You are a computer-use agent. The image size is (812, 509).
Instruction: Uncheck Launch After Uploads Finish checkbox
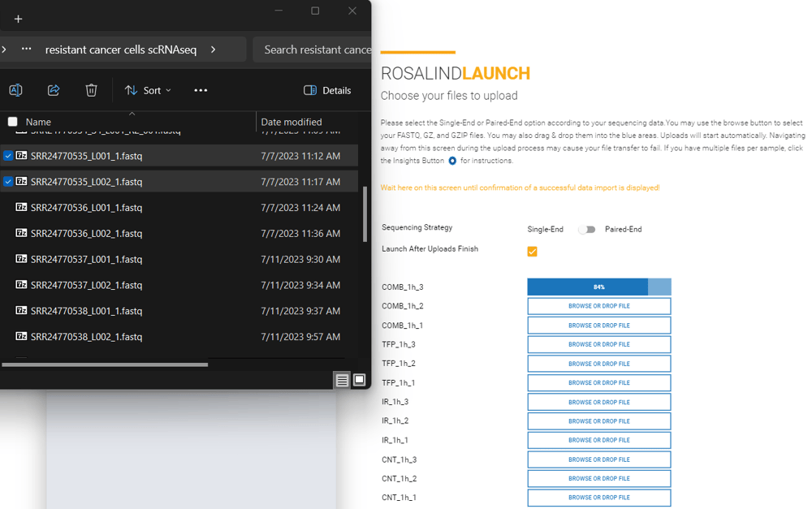click(x=533, y=252)
